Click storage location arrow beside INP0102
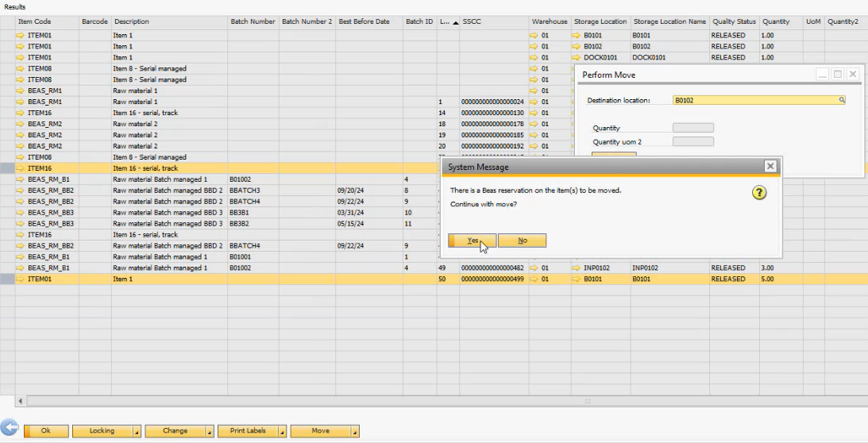The width and height of the screenshot is (868, 443). click(x=577, y=268)
